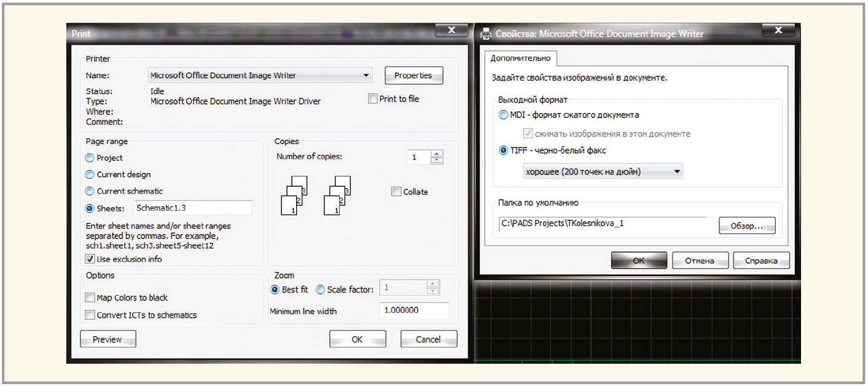Viewport: 868px width, 386px height.
Task: Close the Print dialog window
Action: pos(451,31)
